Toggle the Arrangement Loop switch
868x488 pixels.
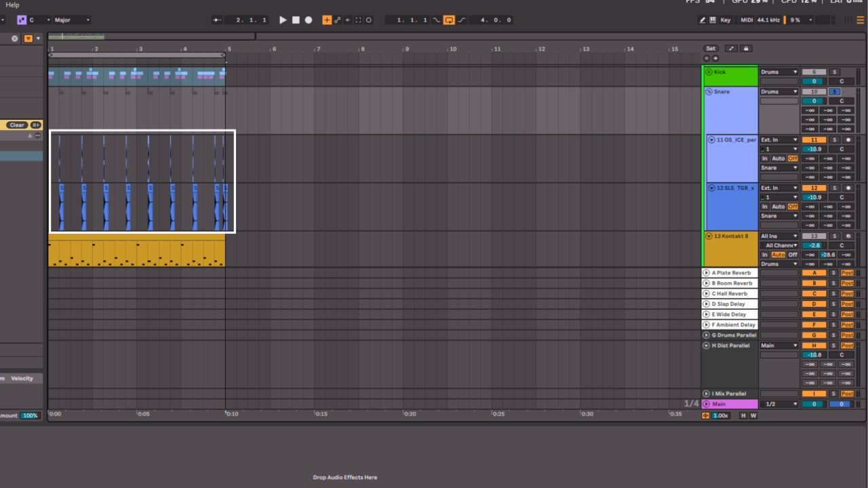449,20
